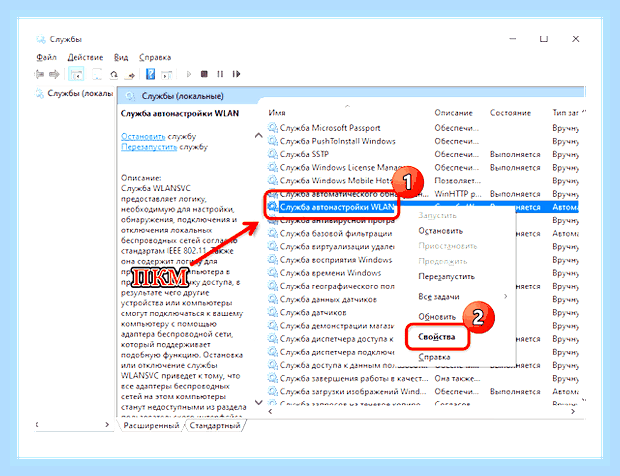The height and width of the screenshot is (476, 620).
Task: Open the Действие menu
Action: click(x=85, y=58)
